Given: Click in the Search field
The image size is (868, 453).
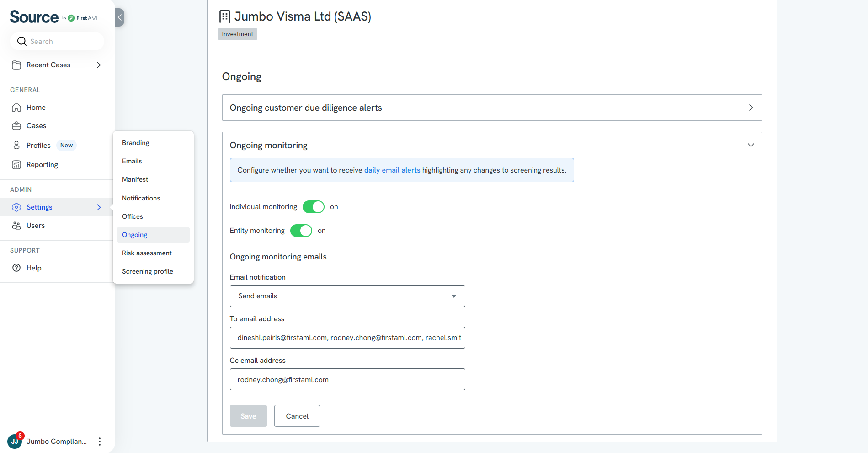Looking at the screenshot, I should 57,41.
